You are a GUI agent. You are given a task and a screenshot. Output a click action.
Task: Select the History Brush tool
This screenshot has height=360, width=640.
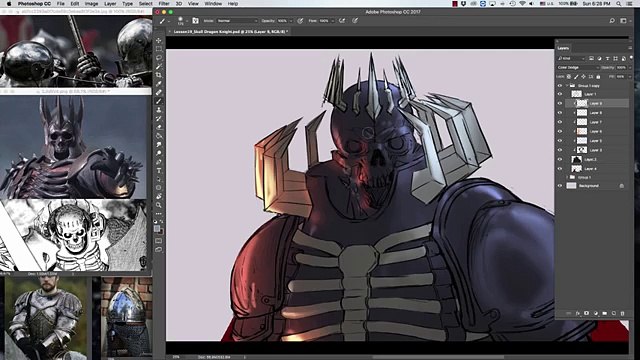158,118
